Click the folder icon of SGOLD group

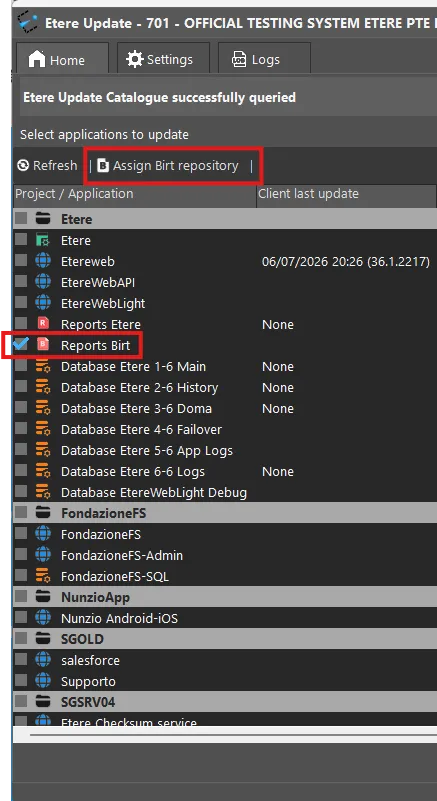(x=43, y=639)
